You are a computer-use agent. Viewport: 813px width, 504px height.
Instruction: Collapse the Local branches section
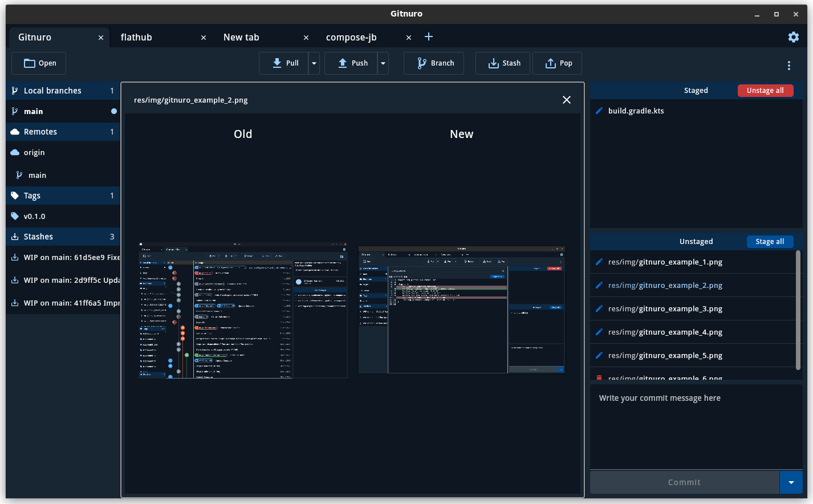[63, 91]
